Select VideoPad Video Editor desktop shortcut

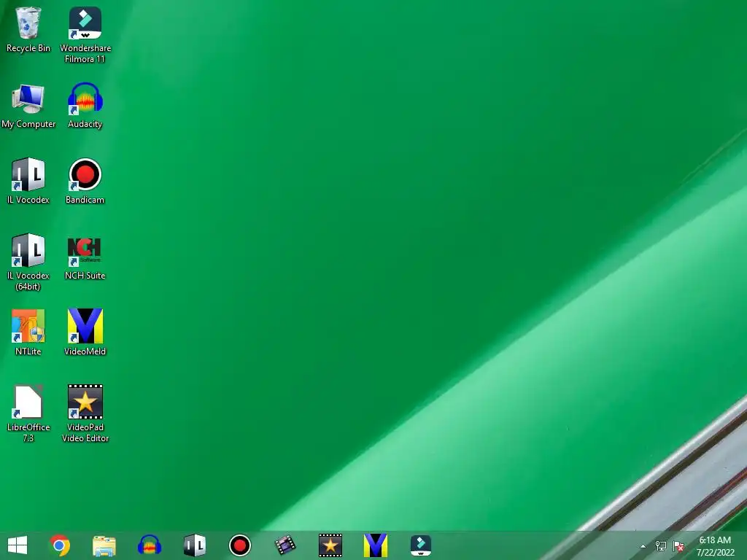pyautogui.click(x=85, y=413)
